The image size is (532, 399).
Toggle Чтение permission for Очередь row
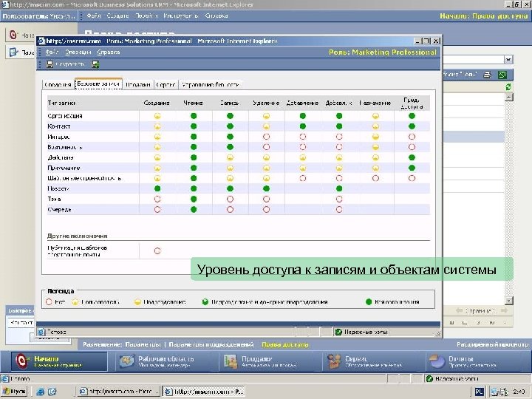194,209
